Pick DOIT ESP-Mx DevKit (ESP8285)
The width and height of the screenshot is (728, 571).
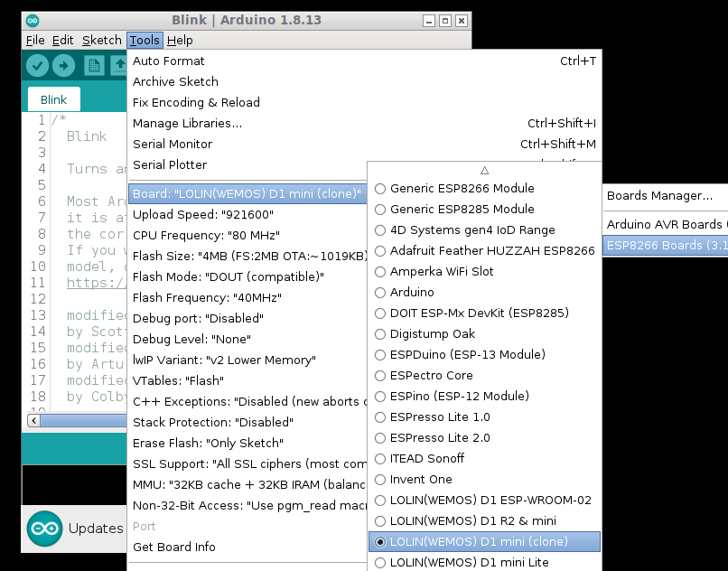point(484,314)
